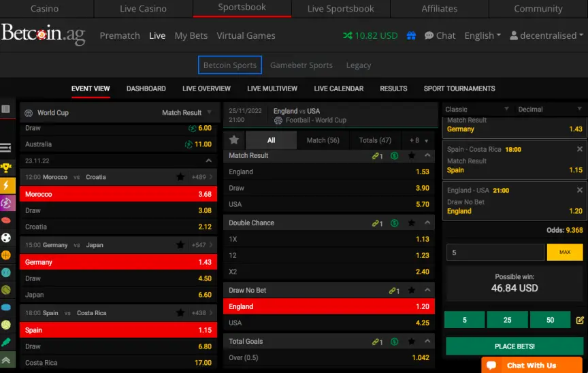Select Croatia 2.12 odds
Viewport: 588px width, 373px height.
coord(118,227)
